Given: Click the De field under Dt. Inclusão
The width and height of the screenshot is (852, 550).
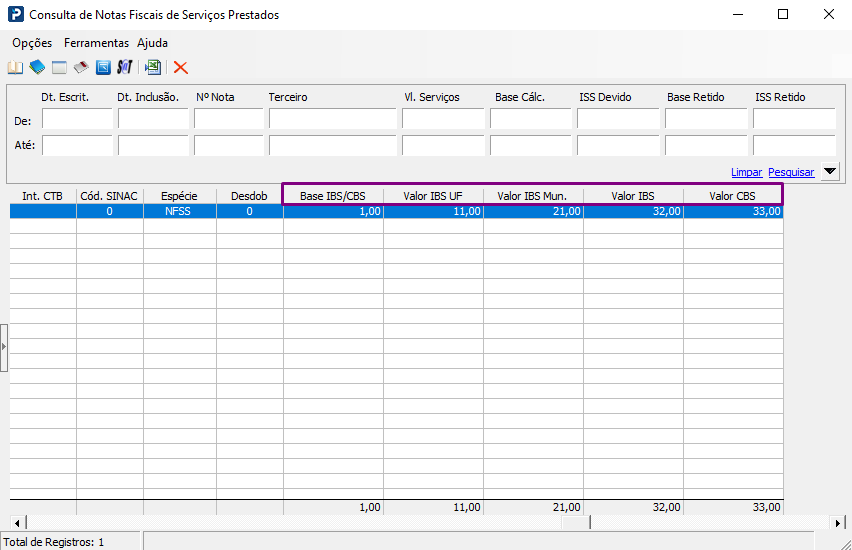Looking at the screenshot, I should pyautogui.click(x=153, y=119).
